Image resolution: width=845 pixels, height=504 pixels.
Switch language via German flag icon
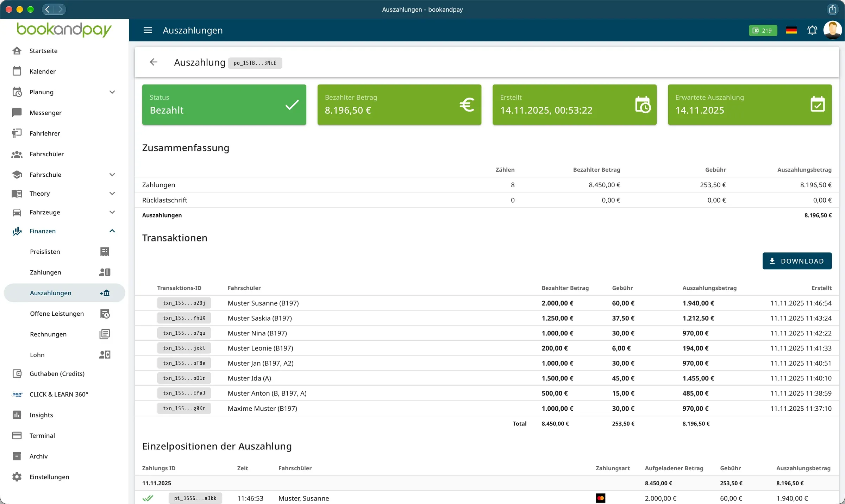click(791, 31)
